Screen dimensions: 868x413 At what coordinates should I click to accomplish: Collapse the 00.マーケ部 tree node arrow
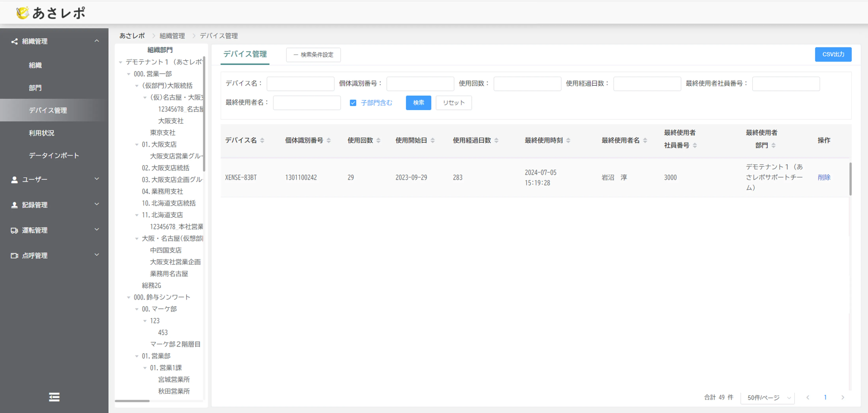[137, 309]
